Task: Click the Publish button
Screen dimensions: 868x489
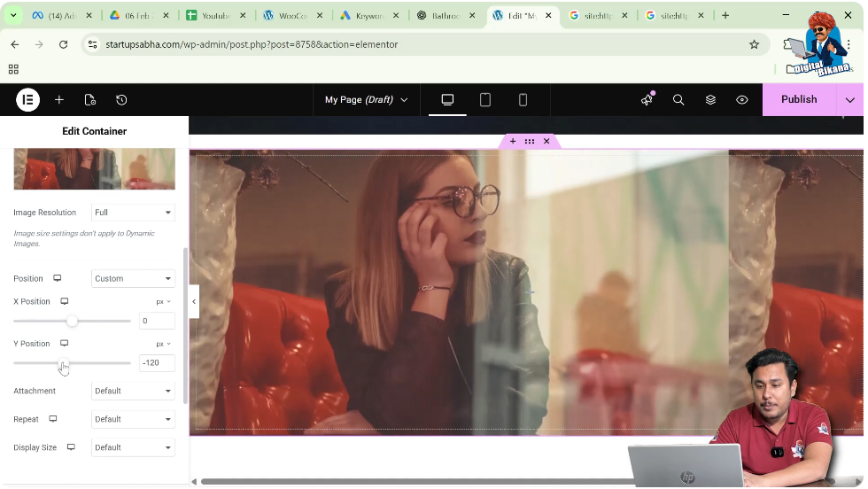Action: click(798, 100)
